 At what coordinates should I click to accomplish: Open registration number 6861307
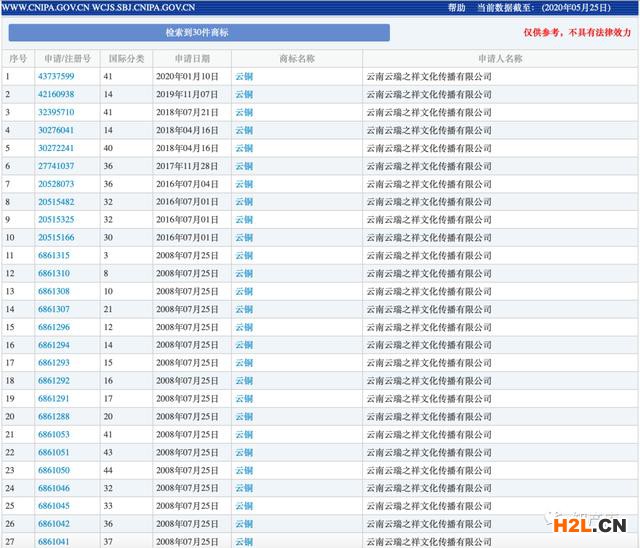coord(54,309)
